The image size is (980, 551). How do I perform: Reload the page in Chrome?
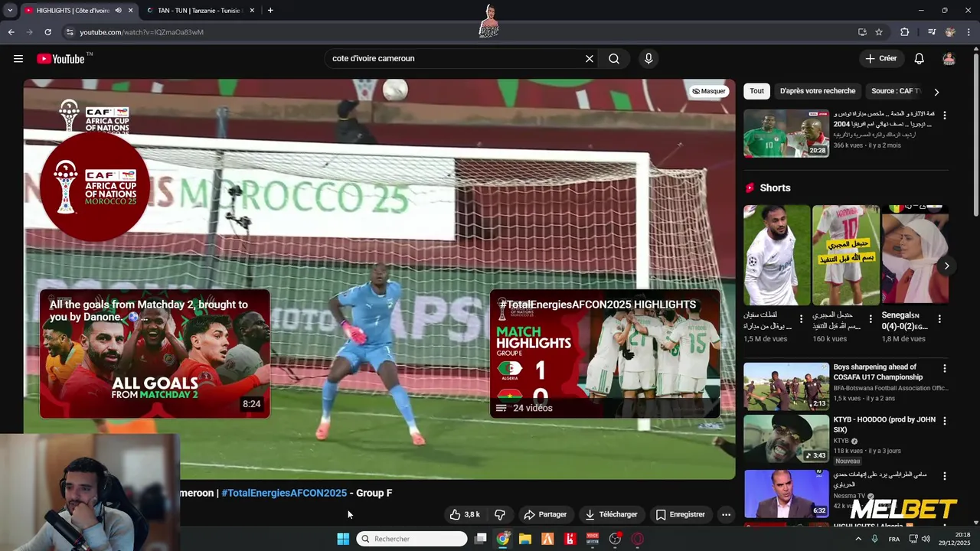click(47, 32)
